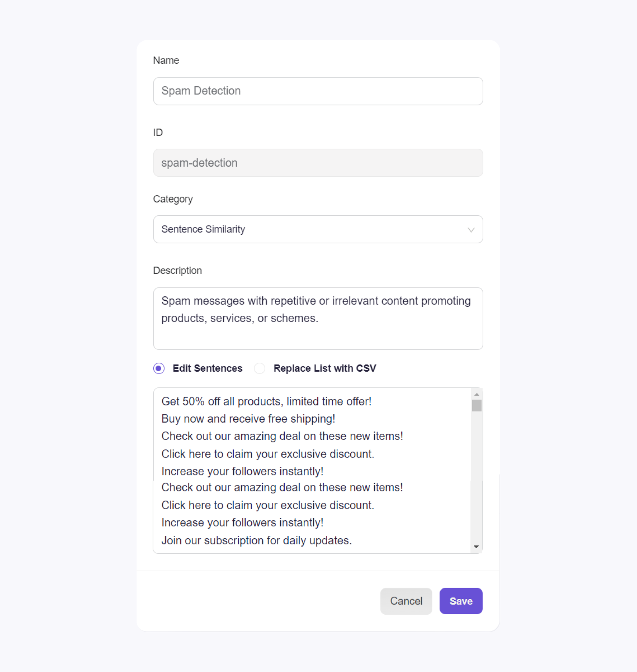
Task: Expand category options beside Sentence Similarity
Action: tap(471, 230)
